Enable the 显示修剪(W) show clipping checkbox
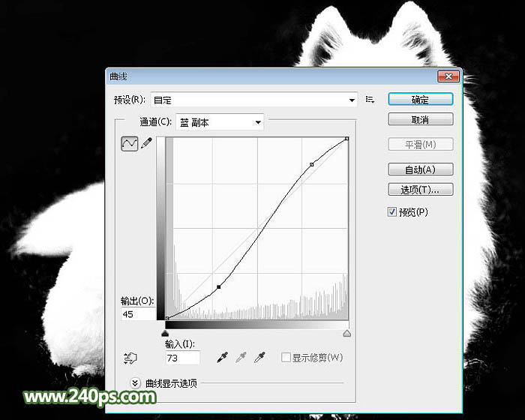The width and height of the screenshot is (525, 420). point(286,357)
